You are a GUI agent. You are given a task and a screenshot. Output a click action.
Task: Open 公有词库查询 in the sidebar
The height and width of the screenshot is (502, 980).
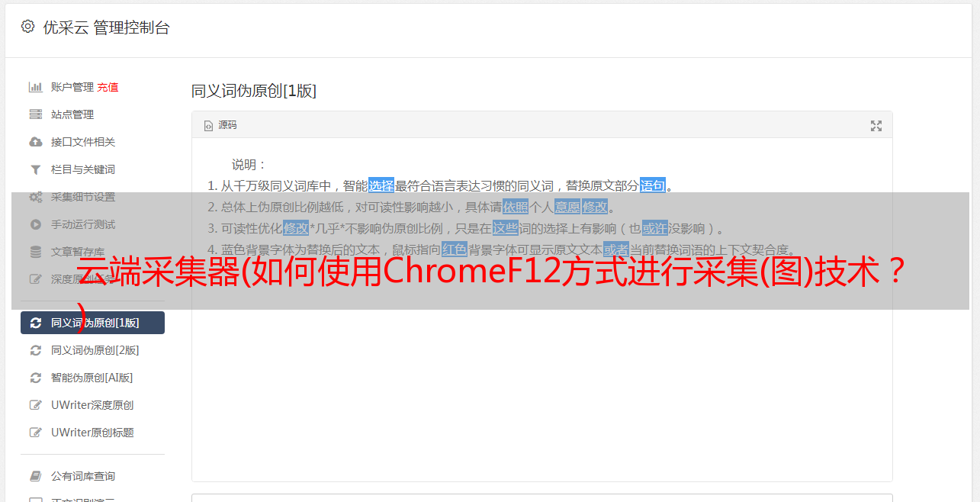[83, 476]
